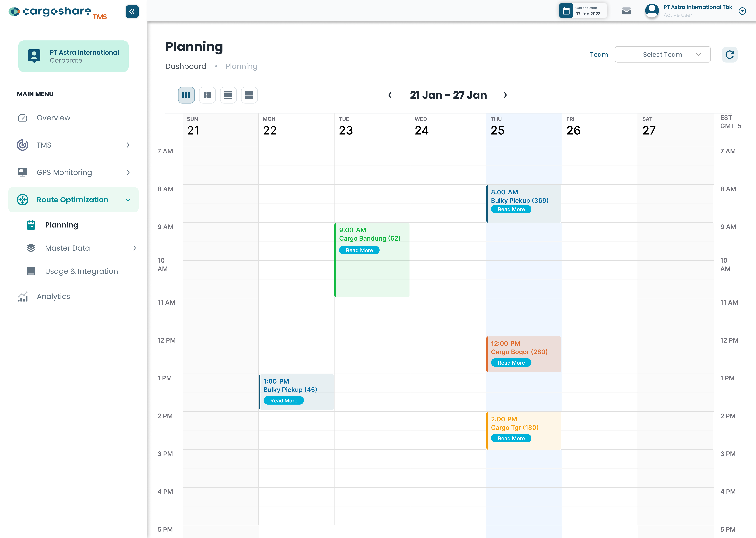
Task: Switch to the list rows view
Action: click(228, 95)
